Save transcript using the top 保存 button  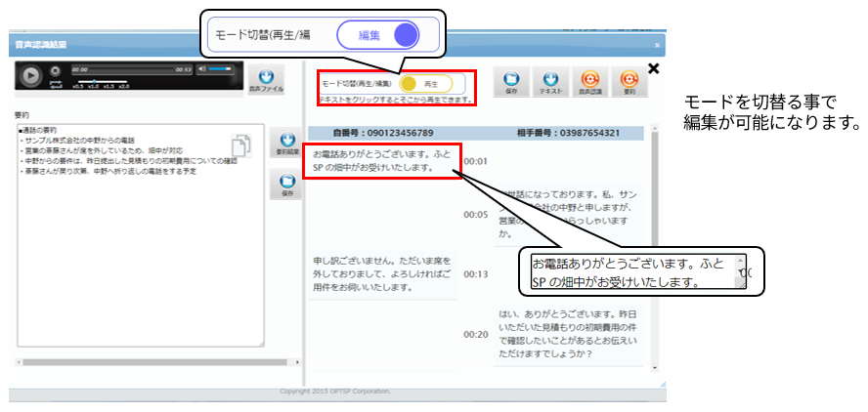coord(511,81)
